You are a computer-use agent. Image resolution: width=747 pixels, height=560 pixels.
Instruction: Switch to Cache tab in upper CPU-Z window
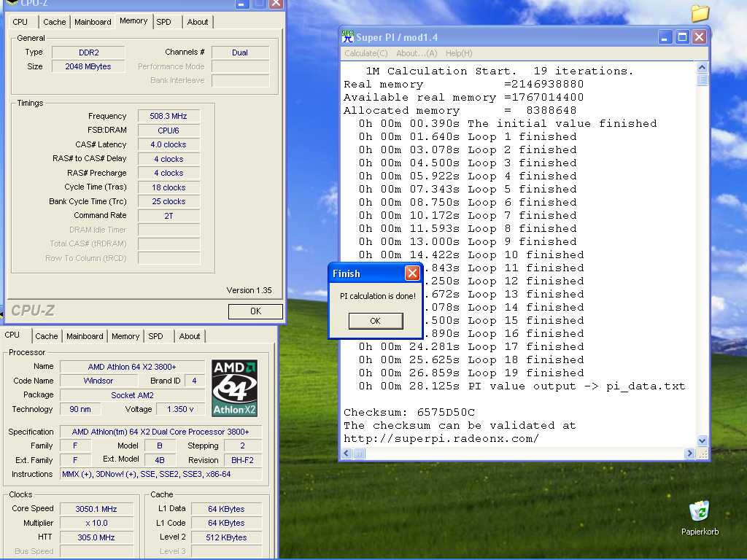(54, 22)
